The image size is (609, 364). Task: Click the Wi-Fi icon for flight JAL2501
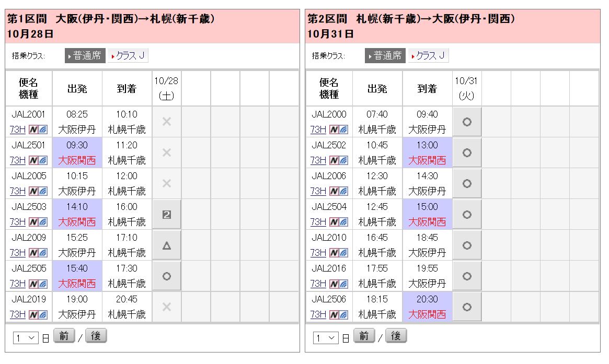(43, 160)
